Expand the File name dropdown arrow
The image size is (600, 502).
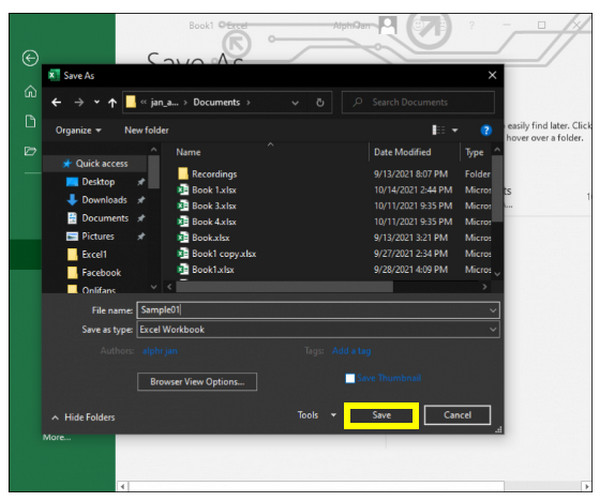(493, 311)
